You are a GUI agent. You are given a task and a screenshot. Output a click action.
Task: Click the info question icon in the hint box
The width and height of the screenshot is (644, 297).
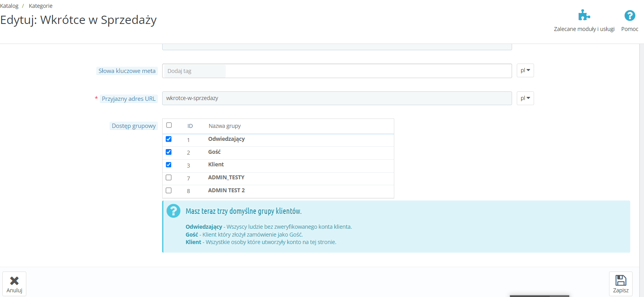[x=173, y=211]
